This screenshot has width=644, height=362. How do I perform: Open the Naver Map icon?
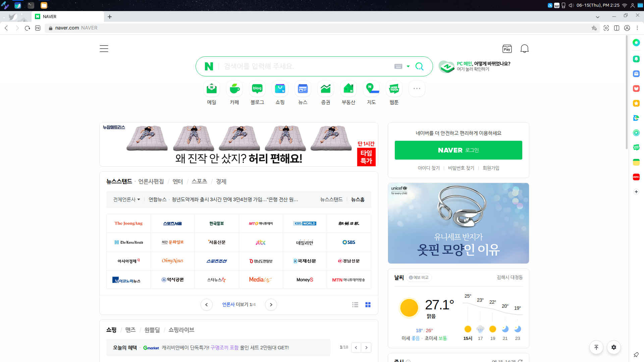point(371,89)
